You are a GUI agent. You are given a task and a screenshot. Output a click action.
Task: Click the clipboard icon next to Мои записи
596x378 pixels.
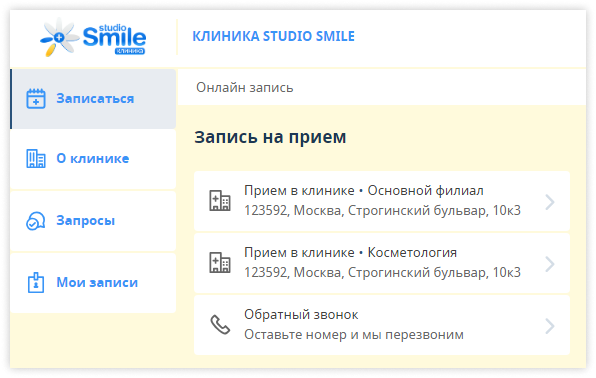coord(36,283)
